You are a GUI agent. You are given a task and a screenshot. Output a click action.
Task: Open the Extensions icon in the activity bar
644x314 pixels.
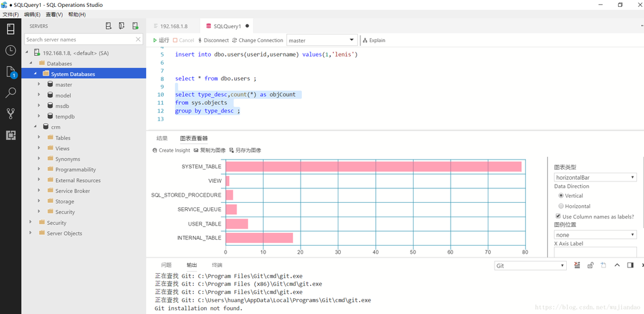[11, 135]
